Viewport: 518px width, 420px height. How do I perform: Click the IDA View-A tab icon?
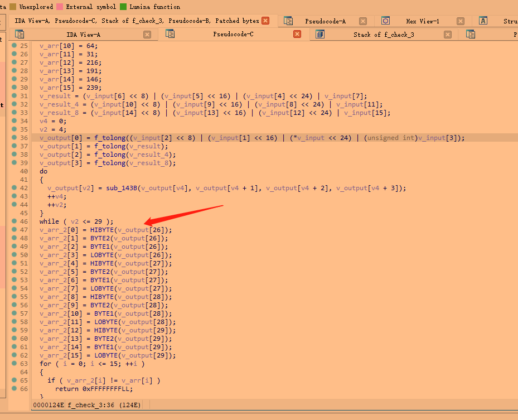[x=21, y=34]
